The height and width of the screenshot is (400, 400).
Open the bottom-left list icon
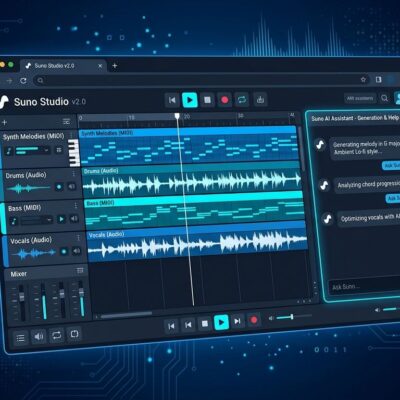(20, 338)
